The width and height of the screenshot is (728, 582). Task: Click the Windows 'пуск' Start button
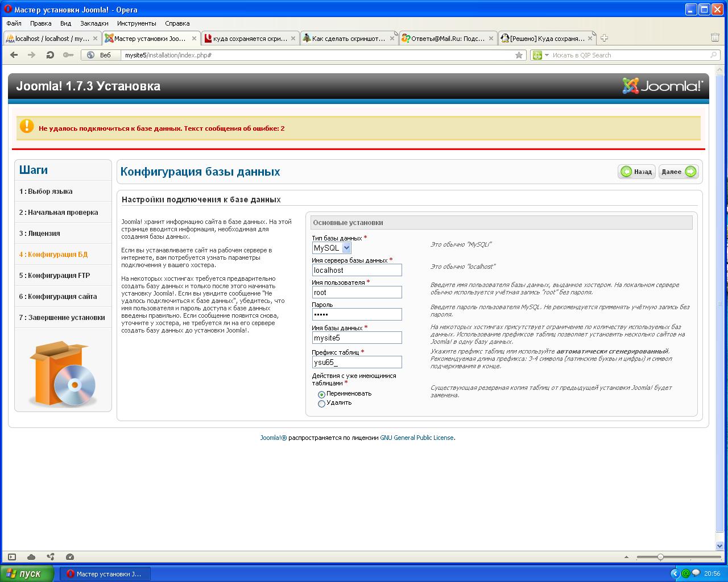pyautogui.click(x=27, y=573)
